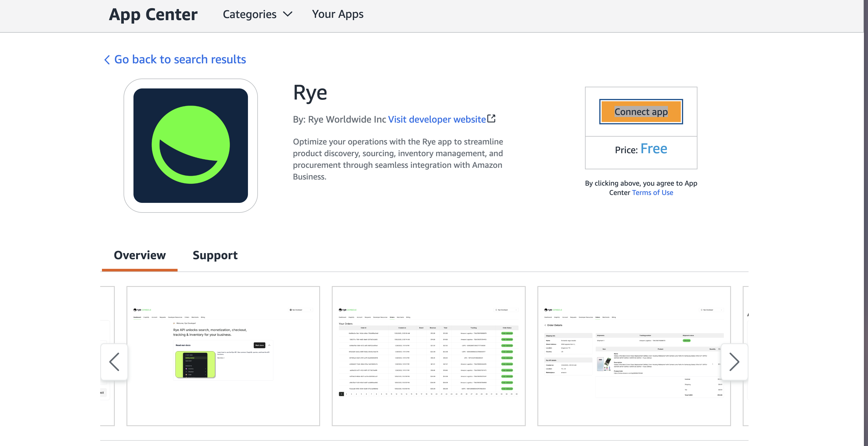Click the App Center logo

coord(153,14)
